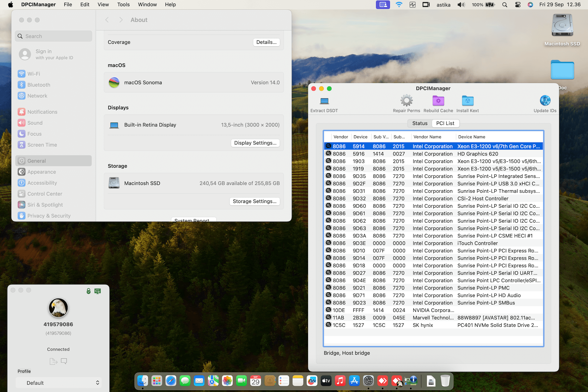
Task: Click the green screen sharing monitor icon
Action: (98, 291)
